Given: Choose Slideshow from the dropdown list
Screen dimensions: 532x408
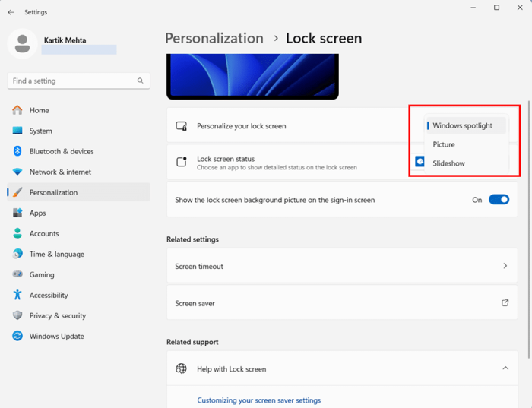Looking at the screenshot, I should [x=466, y=163].
